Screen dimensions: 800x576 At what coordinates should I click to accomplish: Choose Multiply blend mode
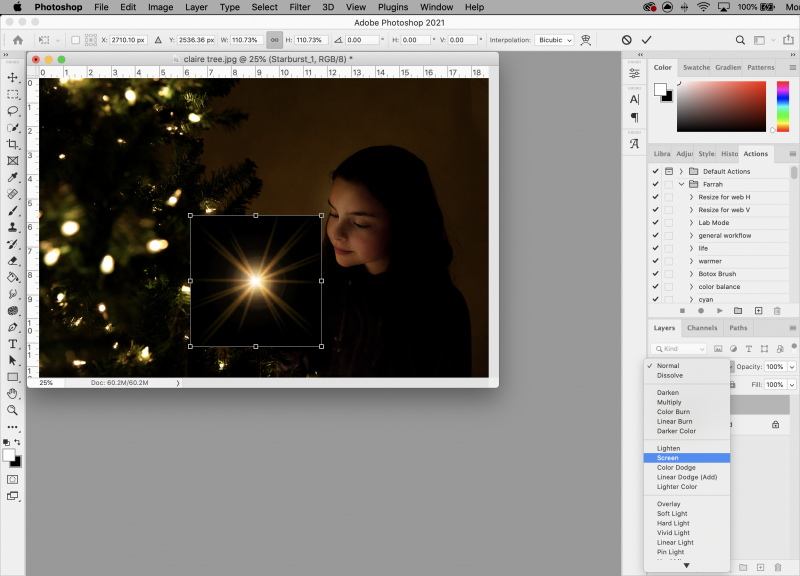(687, 402)
